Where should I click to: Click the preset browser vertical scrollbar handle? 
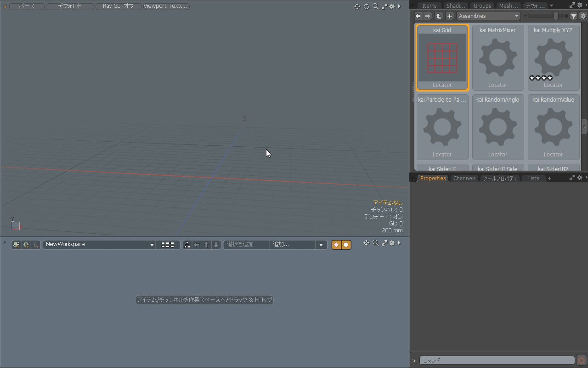(x=584, y=126)
